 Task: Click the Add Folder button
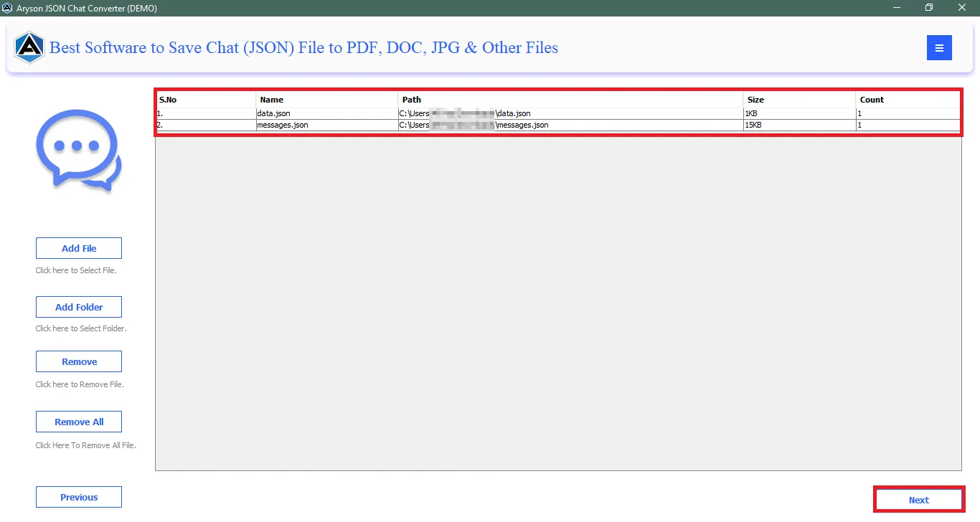[x=78, y=306]
